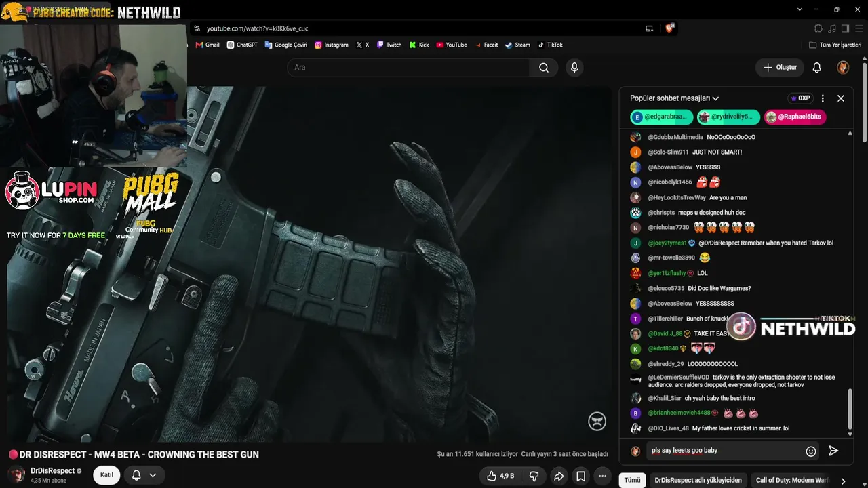Show more filter chips with the right arrow
Screen dimensions: 868x488
[843, 481]
